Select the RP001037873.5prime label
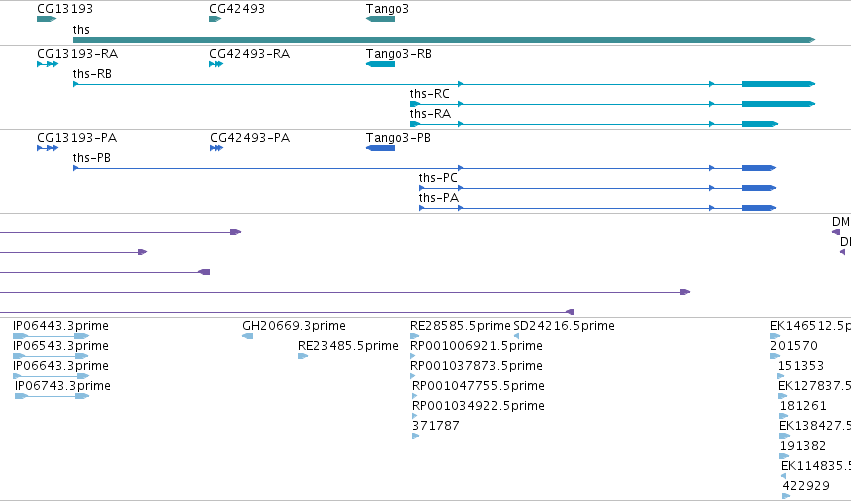The width and height of the screenshot is (851, 501). point(476,366)
